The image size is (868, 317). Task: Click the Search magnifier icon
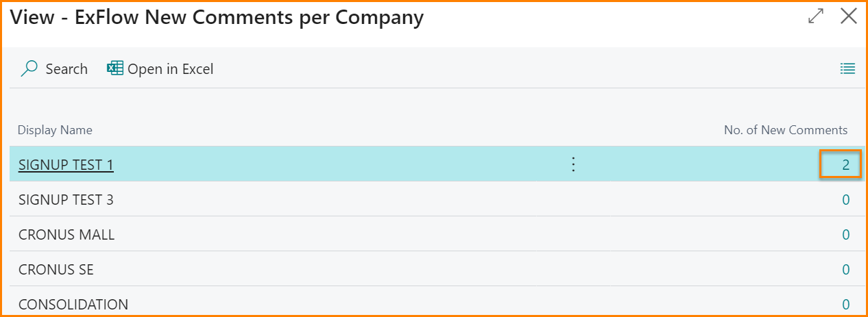pos(29,69)
